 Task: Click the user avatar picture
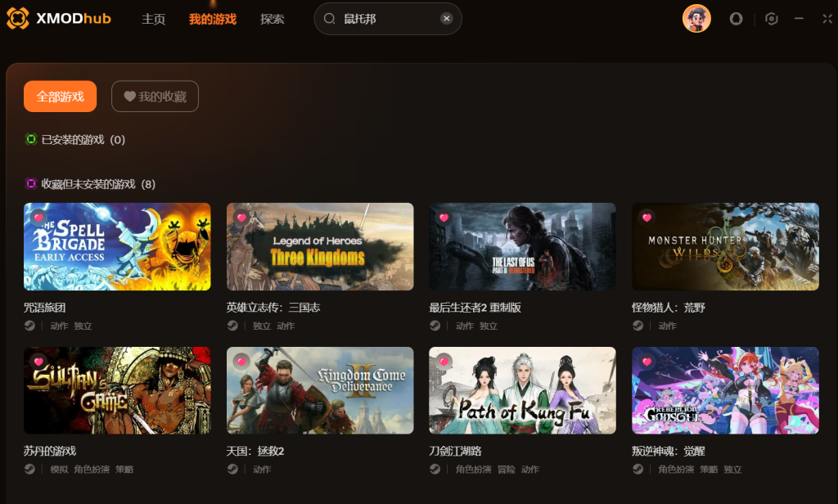696,19
